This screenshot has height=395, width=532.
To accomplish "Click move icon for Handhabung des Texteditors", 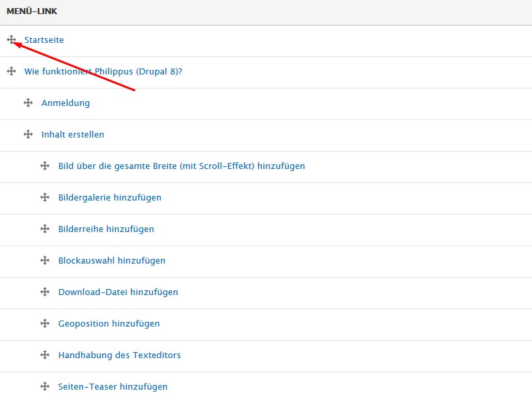I will pos(45,355).
